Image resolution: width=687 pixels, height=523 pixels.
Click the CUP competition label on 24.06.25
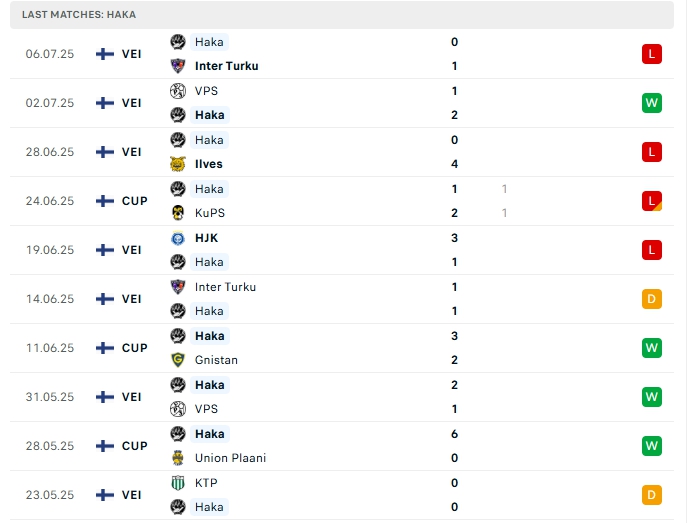(135, 201)
